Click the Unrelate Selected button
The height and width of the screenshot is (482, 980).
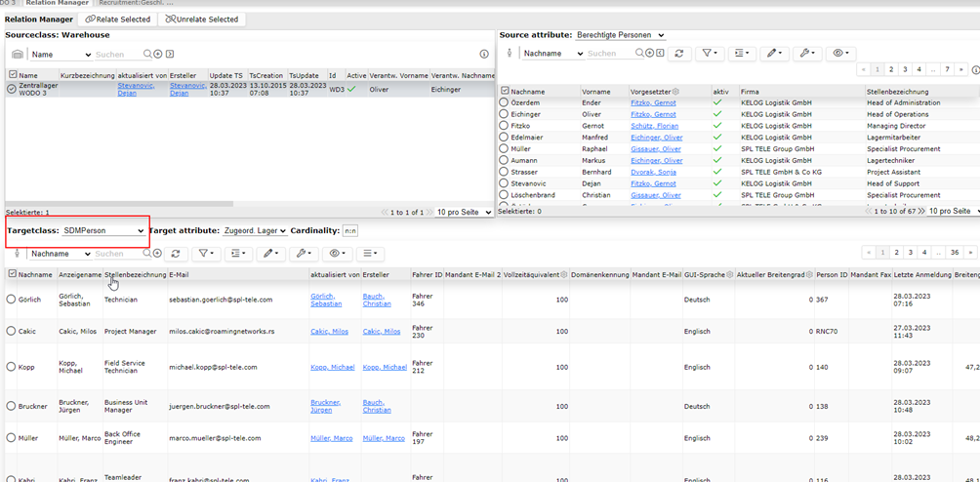coord(202,20)
